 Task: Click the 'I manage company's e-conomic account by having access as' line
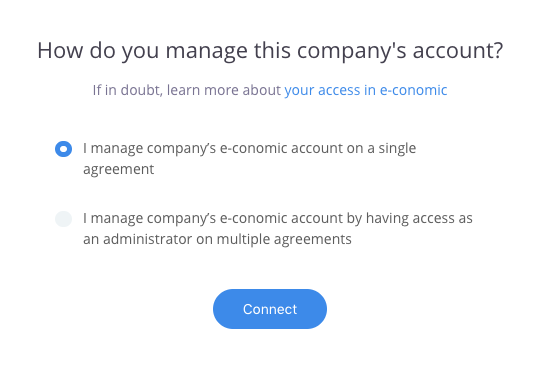(x=278, y=218)
